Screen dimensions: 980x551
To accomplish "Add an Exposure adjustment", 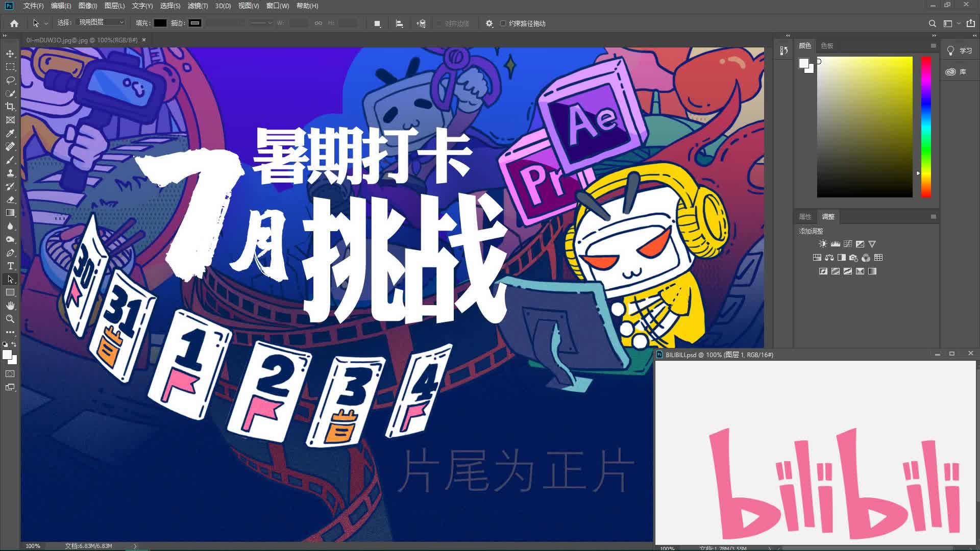I will pyautogui.click(x=860, y=244).
